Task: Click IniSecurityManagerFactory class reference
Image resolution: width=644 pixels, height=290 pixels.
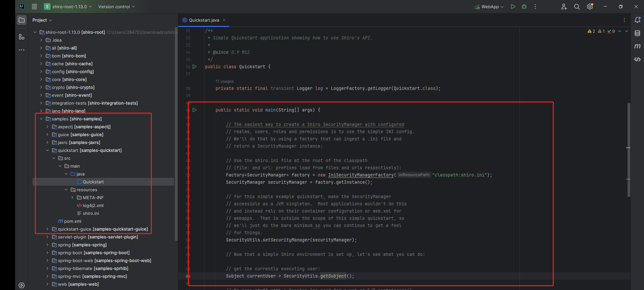Action: (x=361, y=175)
